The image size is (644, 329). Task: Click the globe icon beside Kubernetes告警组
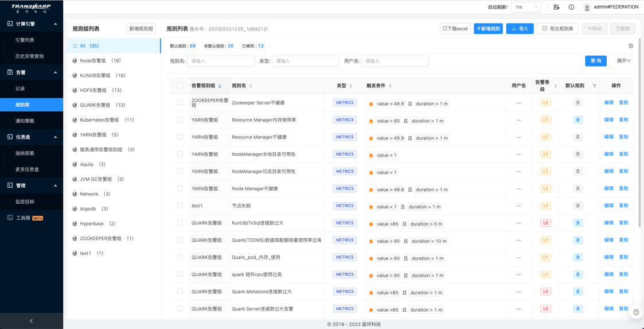(75, 119)
